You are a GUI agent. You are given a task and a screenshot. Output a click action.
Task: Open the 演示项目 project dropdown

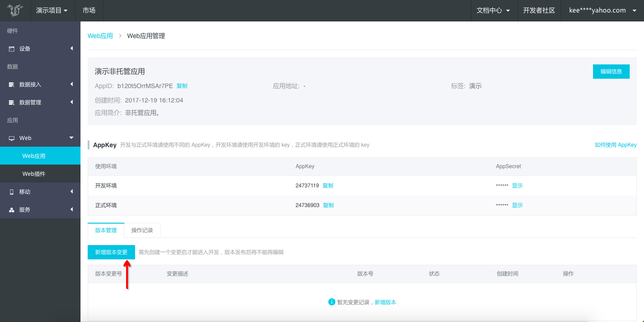[x=52, y=11]
